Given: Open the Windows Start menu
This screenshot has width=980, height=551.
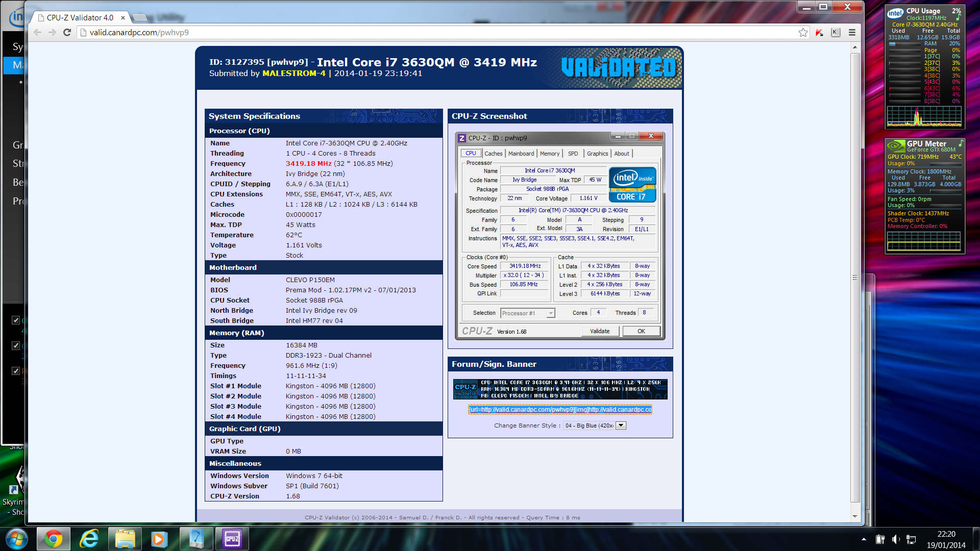Looking at the screenshot, I should (x=16, y=539).
